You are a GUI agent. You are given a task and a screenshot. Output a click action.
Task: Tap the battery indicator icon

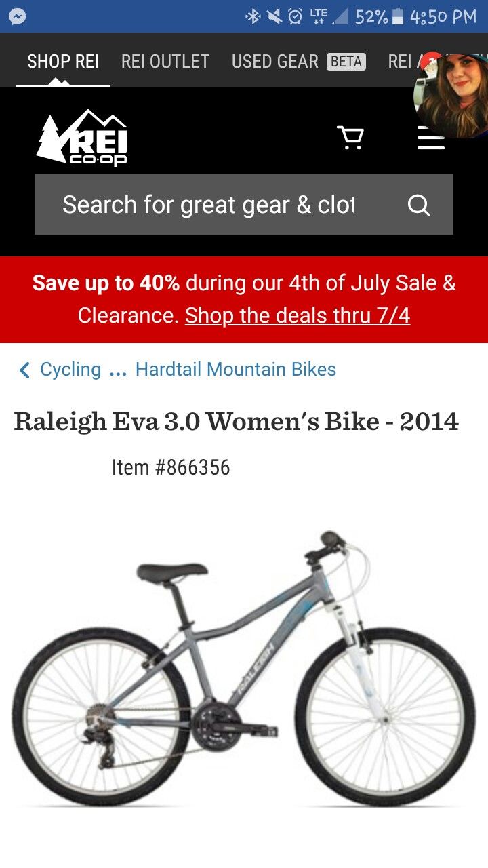point(398,16)
